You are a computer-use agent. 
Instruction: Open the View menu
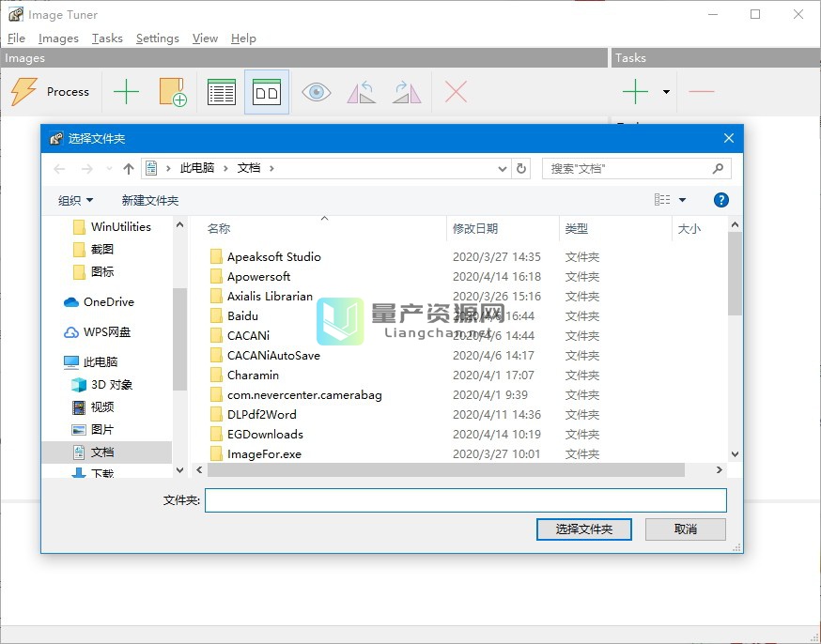click(x=205, y=38)
